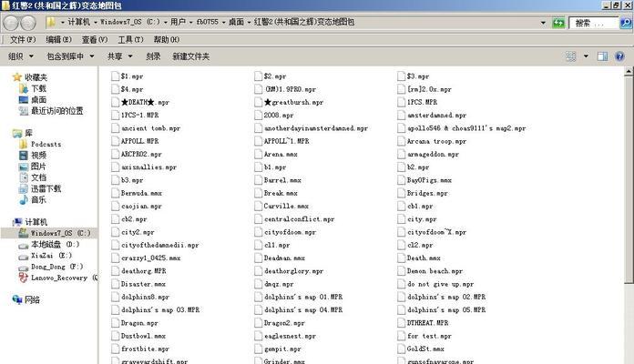The height and width of the screenshot is (364, 634).
Task: Toggle the preview pane icon
Action: 602,56
